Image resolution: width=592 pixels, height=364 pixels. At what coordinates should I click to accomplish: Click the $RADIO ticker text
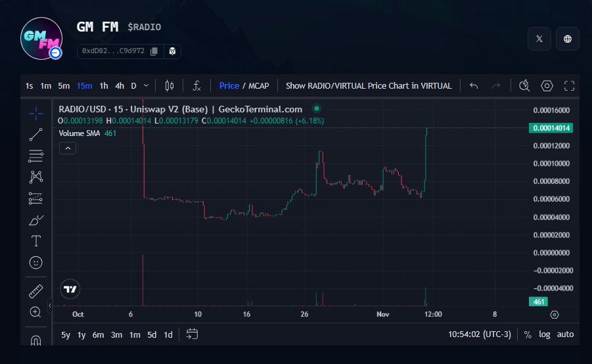[x=145, y=27]
